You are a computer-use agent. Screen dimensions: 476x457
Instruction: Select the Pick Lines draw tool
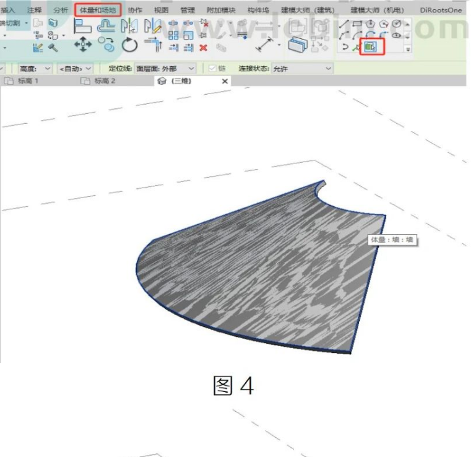click(357, 47)
